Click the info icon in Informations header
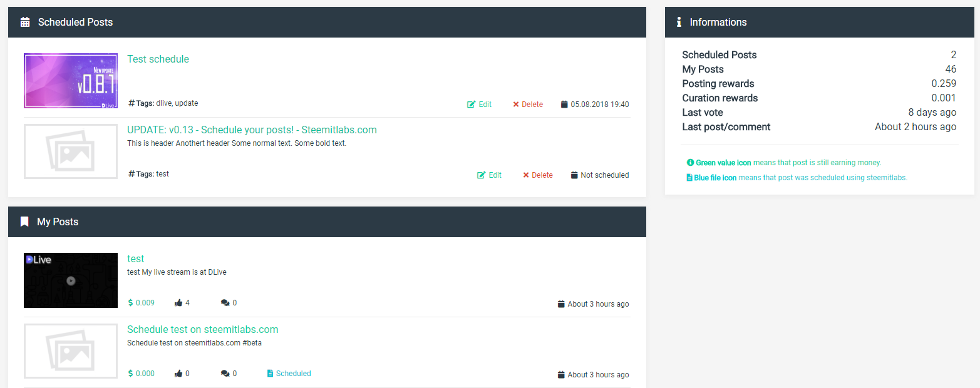This screenshot has width=980, height=388. tap(679, 22)
